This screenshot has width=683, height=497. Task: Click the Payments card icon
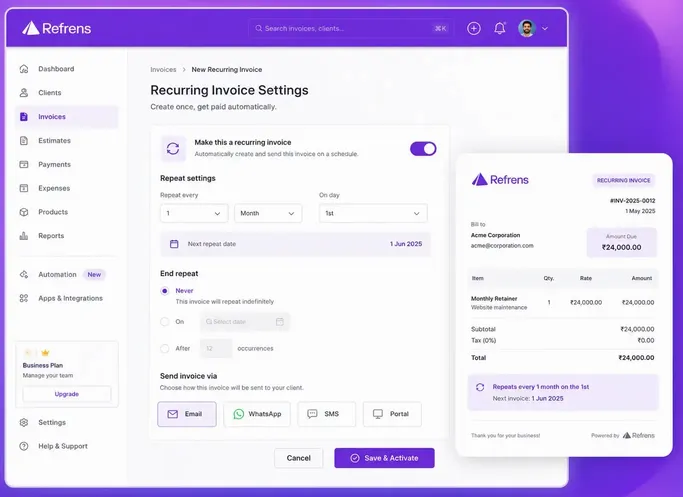[x=24, y=164]
